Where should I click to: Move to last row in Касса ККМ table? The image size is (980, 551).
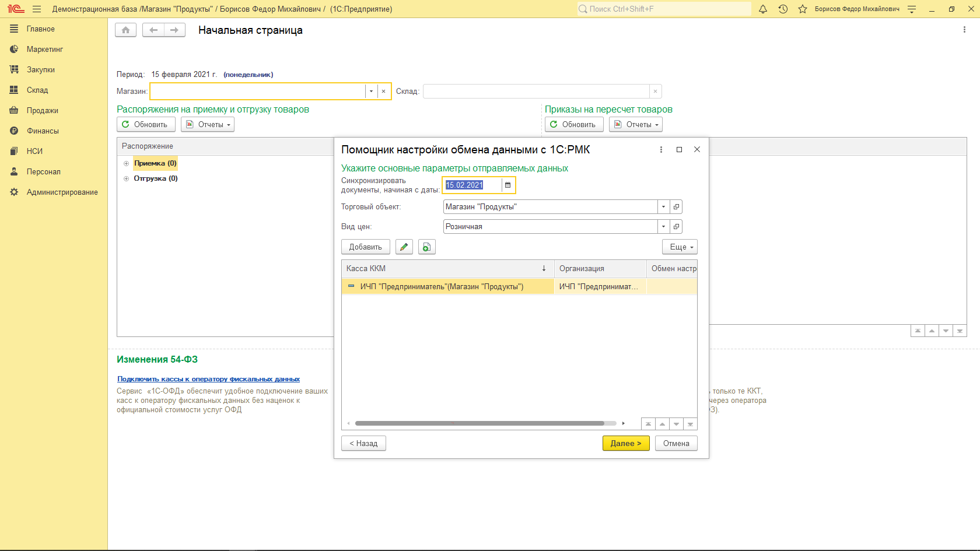(690, 424)
